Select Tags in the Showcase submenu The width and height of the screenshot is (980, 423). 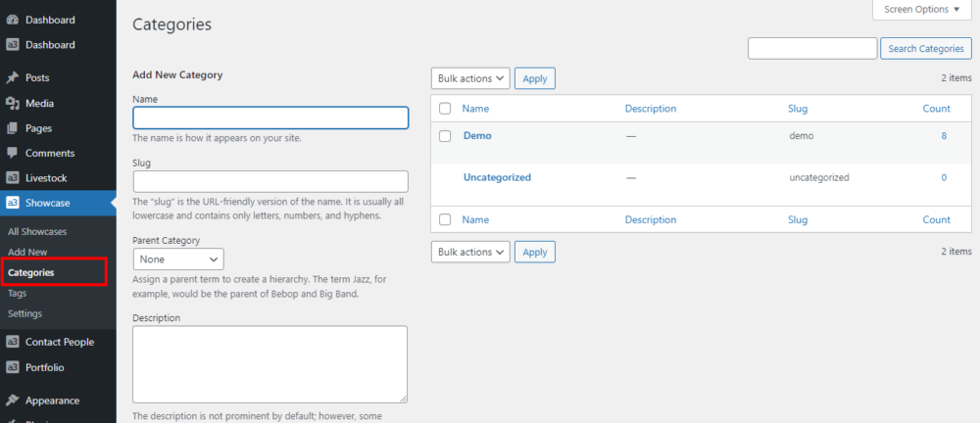coord(18,293)
